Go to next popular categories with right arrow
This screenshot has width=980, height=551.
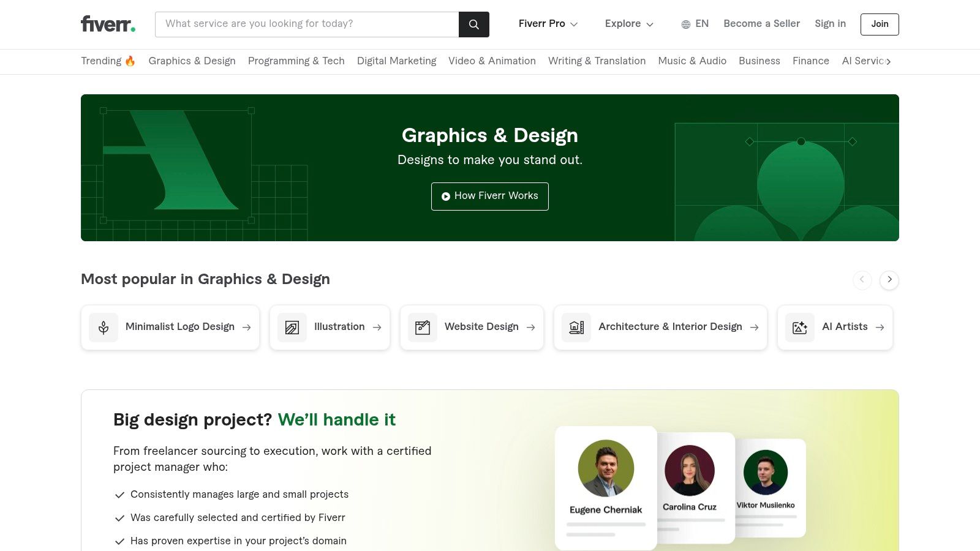(x=889, y=280)
